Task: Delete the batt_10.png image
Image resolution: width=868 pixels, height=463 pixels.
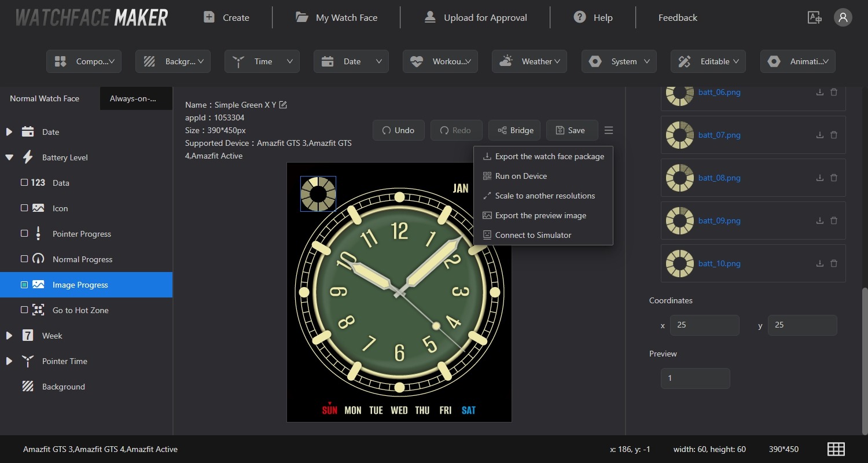Action: click(x=834, y=263)
